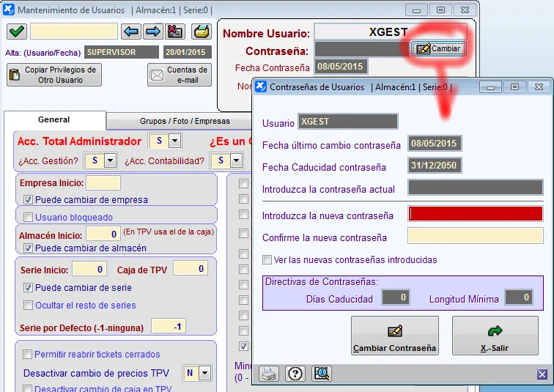Switch to the General tab
Viewport: 554px width, 392px height.
click(x=54, y=119)
